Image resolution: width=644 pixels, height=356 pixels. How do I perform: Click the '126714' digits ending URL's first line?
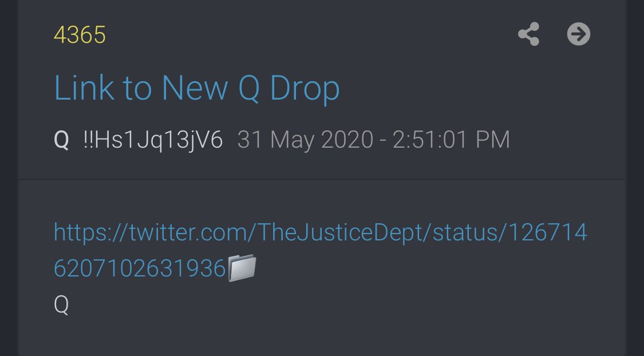click(x=548, y=232)
